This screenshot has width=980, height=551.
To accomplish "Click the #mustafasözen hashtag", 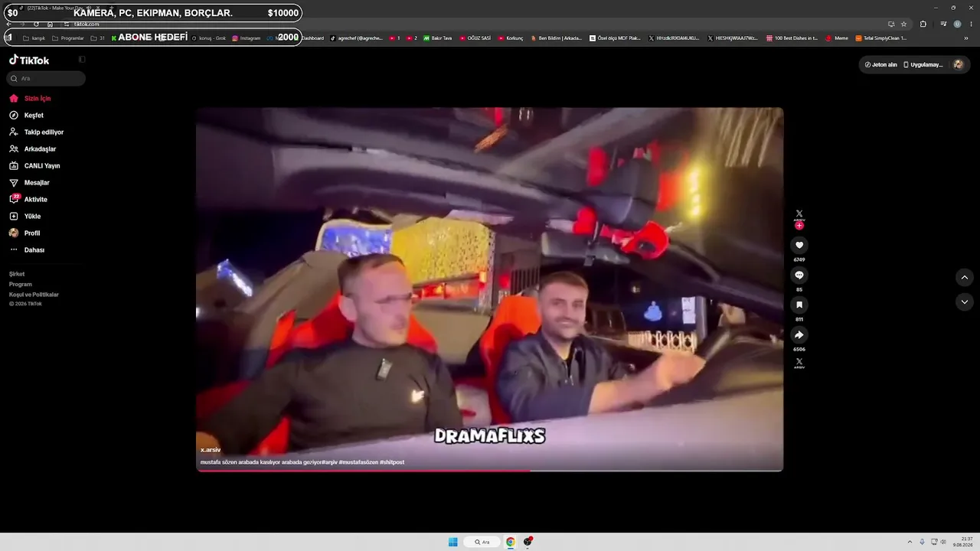I will [x=358, y=462].
